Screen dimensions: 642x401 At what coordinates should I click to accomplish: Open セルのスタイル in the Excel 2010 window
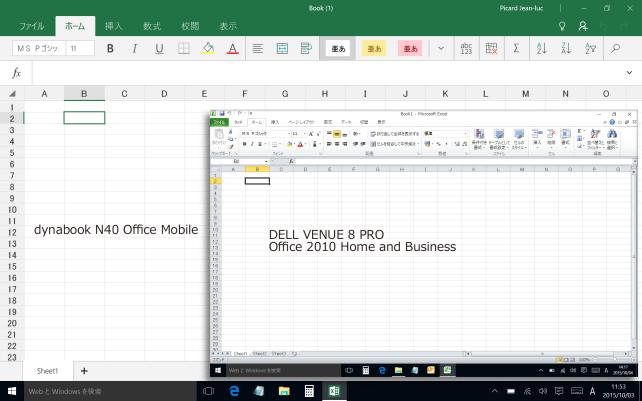point(519,139)
